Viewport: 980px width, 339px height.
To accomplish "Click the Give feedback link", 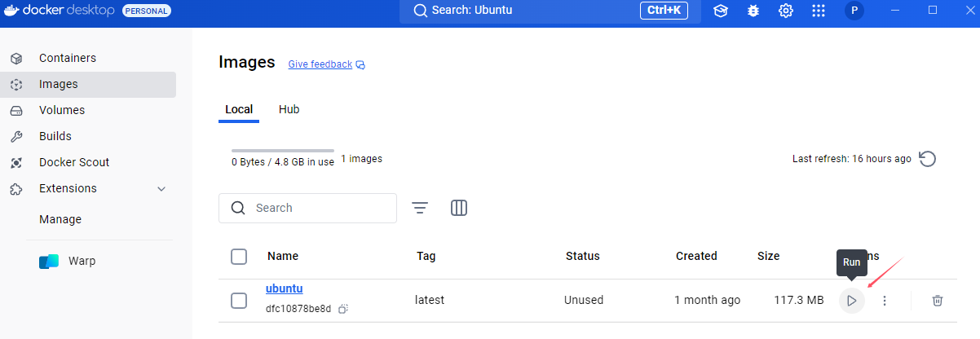I will point(320,64).
